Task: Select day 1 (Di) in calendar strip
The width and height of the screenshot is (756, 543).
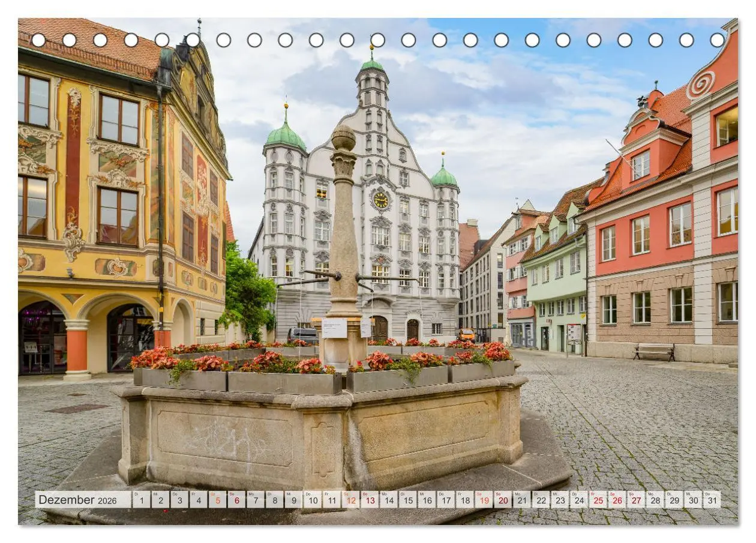Action: pos(141,500)
